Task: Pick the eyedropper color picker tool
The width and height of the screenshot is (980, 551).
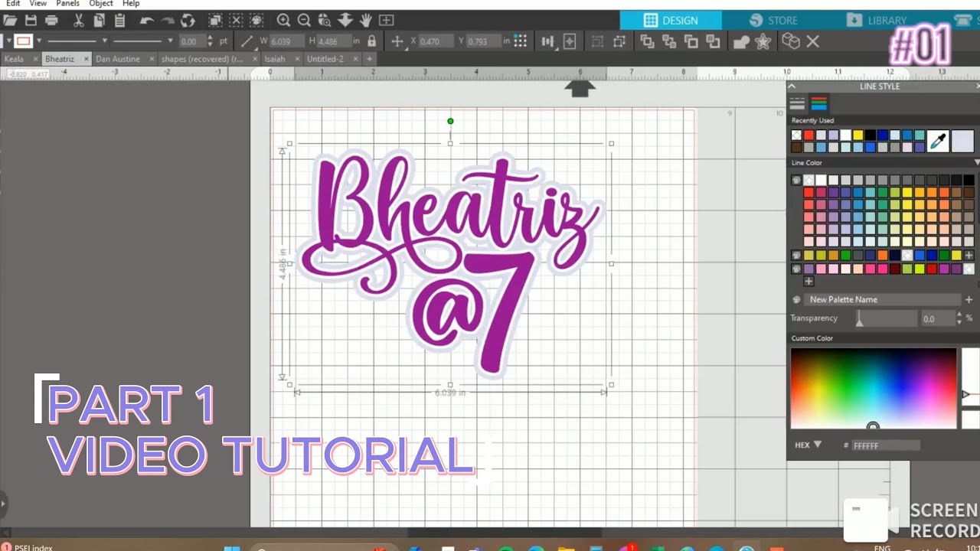Action: (x=937, y=141)
